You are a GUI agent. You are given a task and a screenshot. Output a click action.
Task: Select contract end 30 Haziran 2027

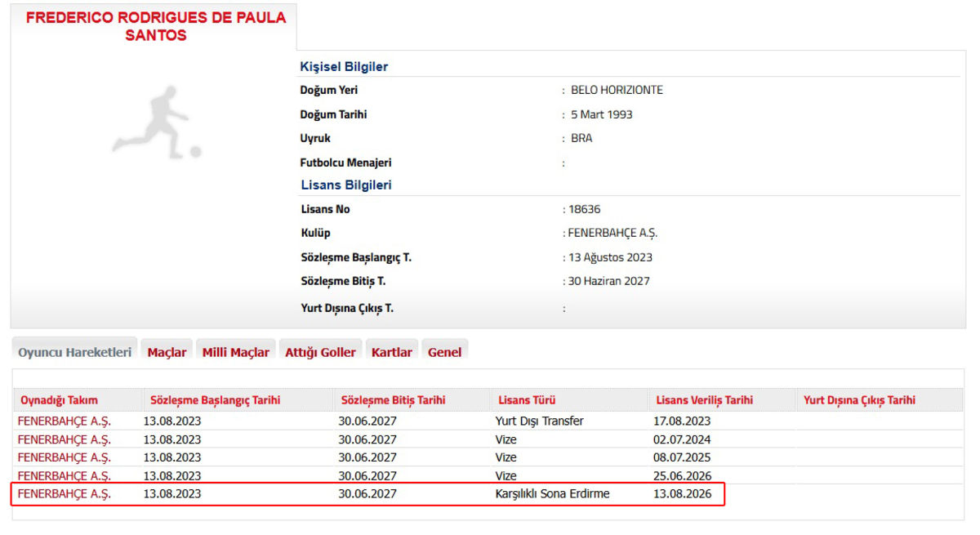click(x=608, y=281)
